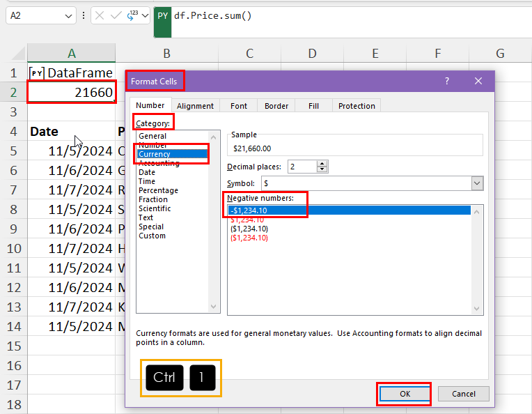Decrease decimal places with the down spinner
The width and height of the screenshot is (532, 414).
pos(322,170)
